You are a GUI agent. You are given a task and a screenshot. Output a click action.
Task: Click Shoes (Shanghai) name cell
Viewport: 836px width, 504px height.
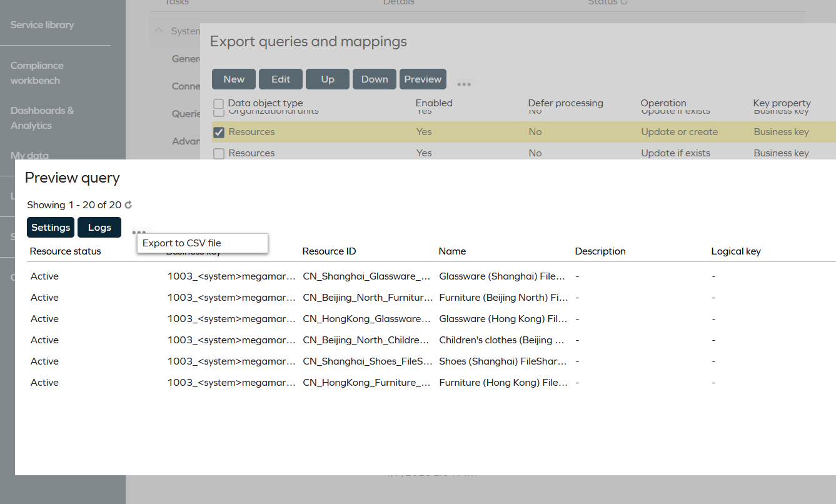[x=503, y=361]
